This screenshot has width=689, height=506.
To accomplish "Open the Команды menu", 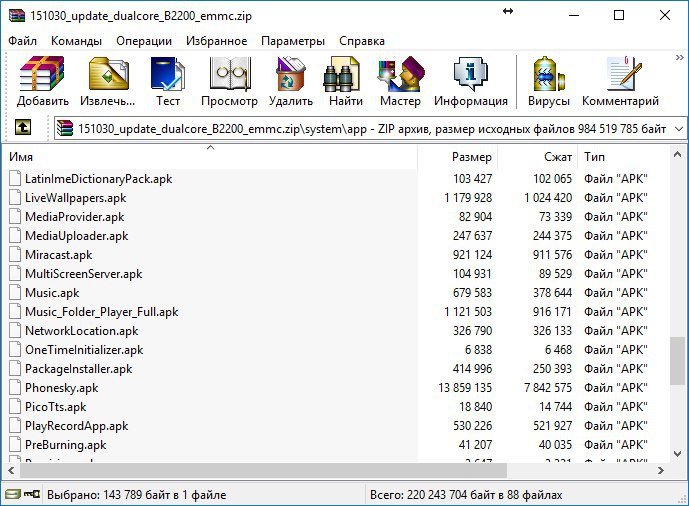I will point(76,41).
